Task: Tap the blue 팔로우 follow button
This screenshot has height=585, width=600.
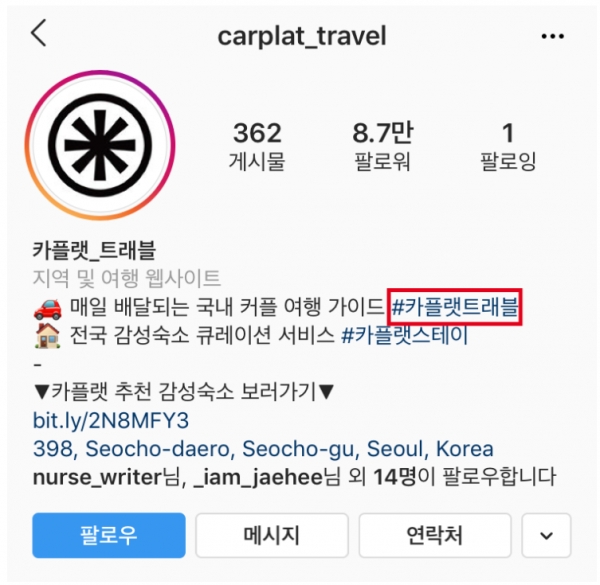Action: coord(109,535)
